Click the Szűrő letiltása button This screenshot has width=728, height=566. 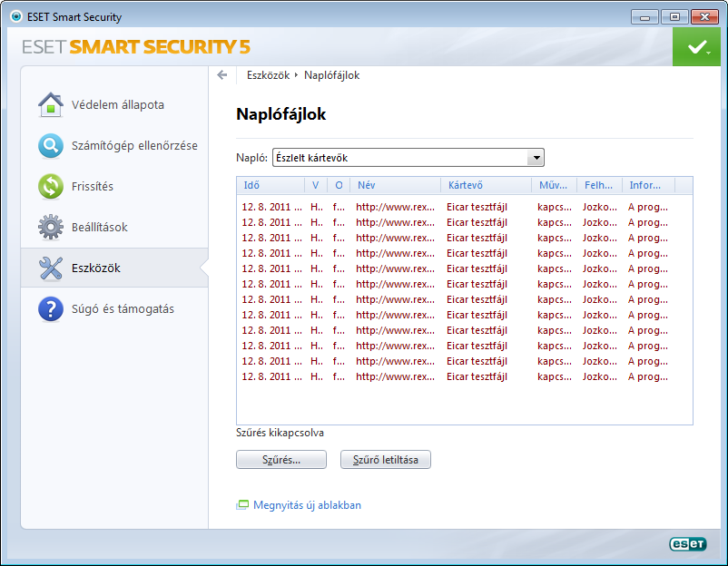click(x=386, y=460)
